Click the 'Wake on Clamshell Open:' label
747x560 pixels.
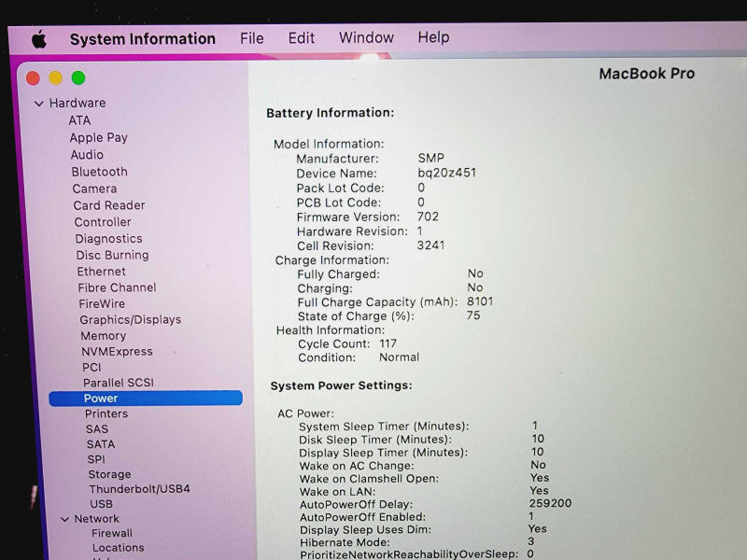coord(369,479)
